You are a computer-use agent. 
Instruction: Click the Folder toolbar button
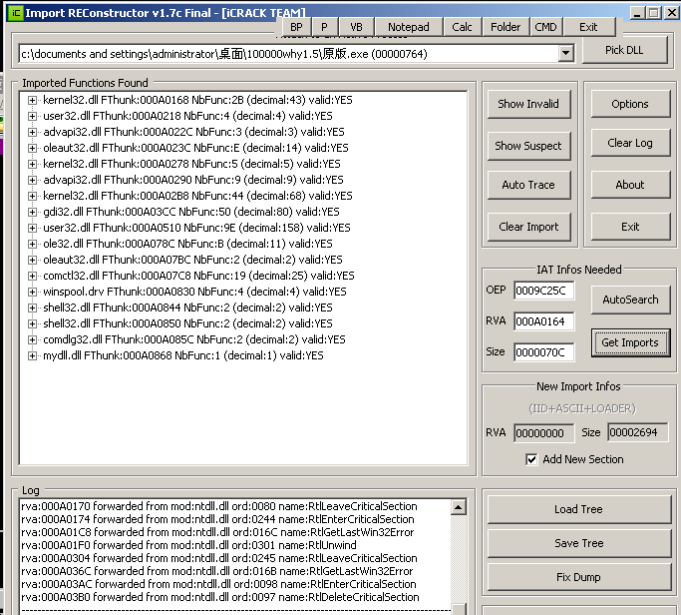coord(506,27)
